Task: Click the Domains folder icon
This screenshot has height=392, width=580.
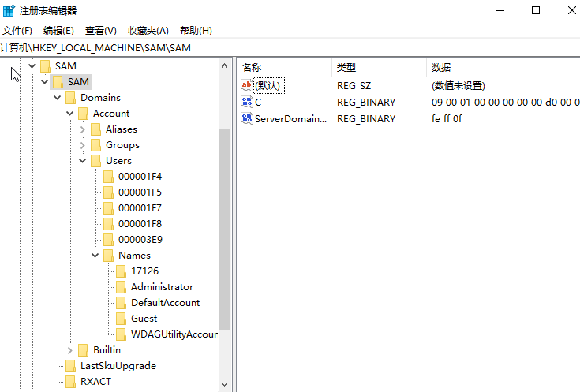Action: [x=70, y=98]
